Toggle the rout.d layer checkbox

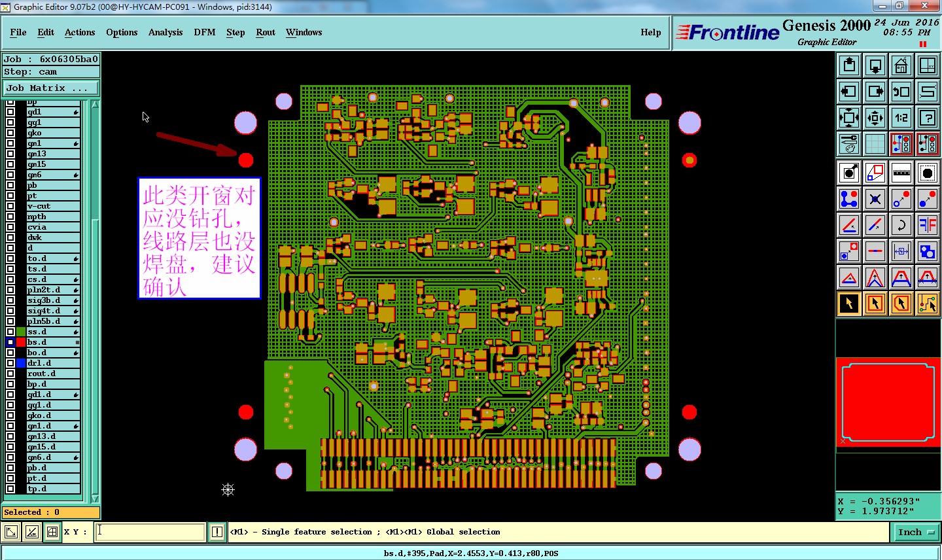pos(10,374)
